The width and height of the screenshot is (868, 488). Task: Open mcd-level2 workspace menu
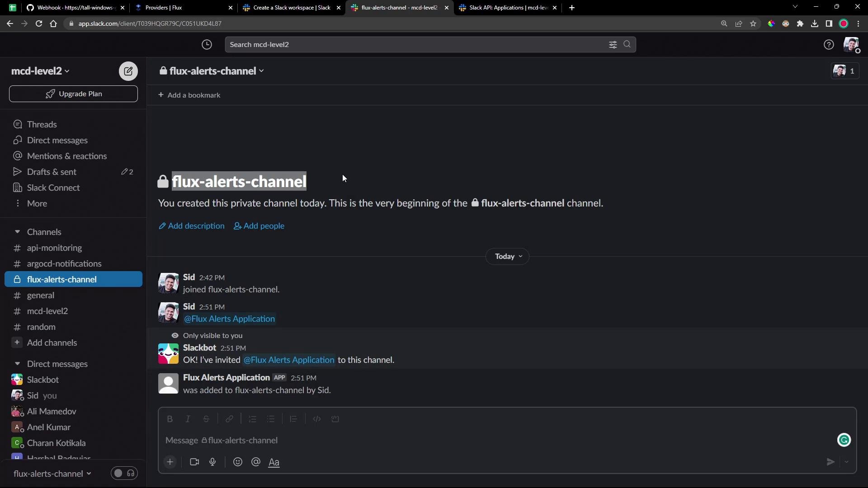(40, 71)
